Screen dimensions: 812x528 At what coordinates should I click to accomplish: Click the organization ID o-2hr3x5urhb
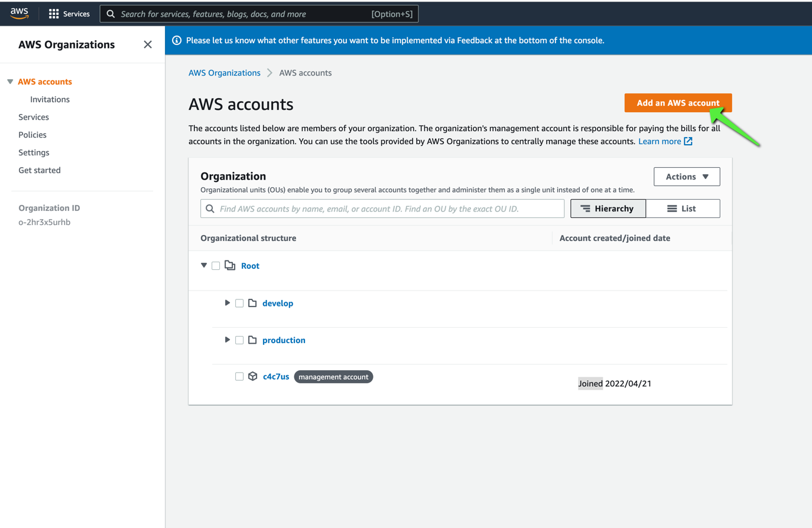[x=44, y=222]
